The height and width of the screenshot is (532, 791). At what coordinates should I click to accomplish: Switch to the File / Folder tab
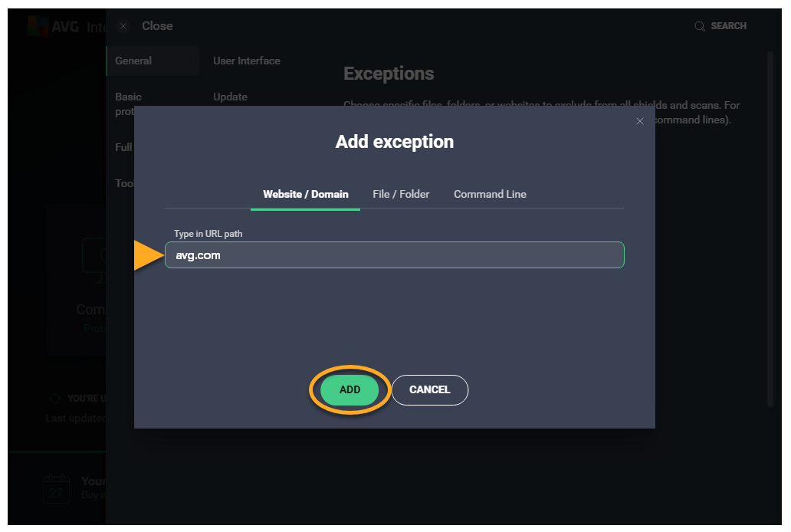tap(401, 194)
